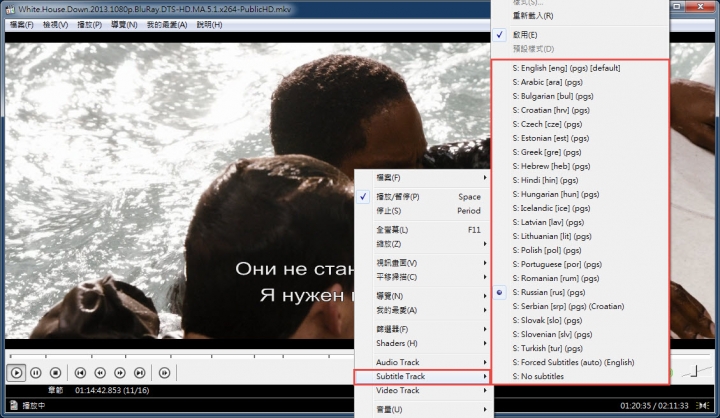Click the status bar file icon
Image resolution: width=720 pixels, height=418 pixels.
(14, 405)
